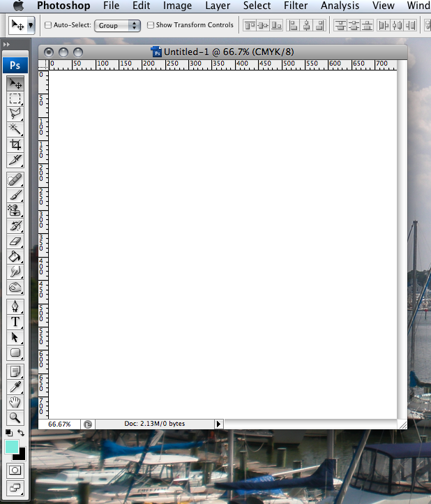Click the Ps logo atop the toolbox
Image resolution: width=431 pixels, height=504 pixels.
tap(15, 65)
